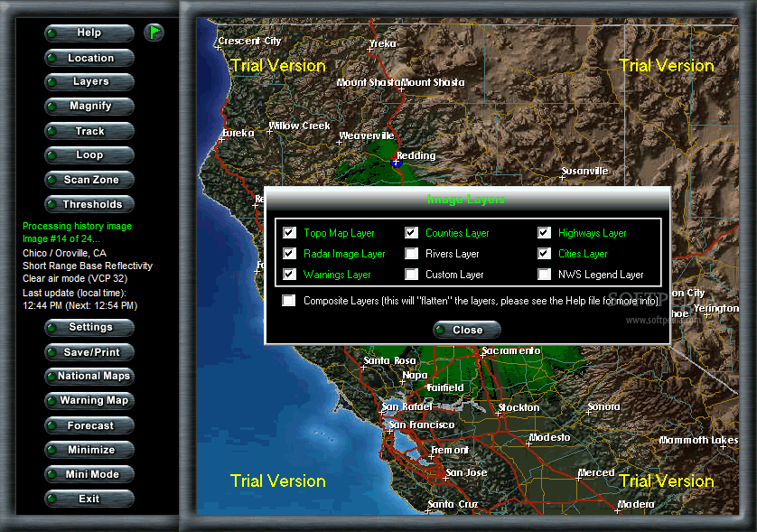Uncheck the Warnings Layer checkbox

coord(289,275)
